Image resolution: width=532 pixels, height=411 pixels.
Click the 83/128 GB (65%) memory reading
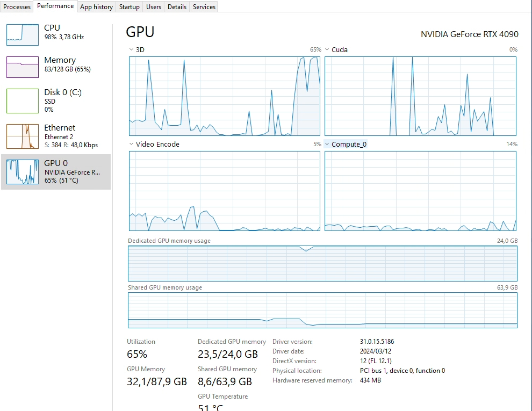tap(68, 69)
